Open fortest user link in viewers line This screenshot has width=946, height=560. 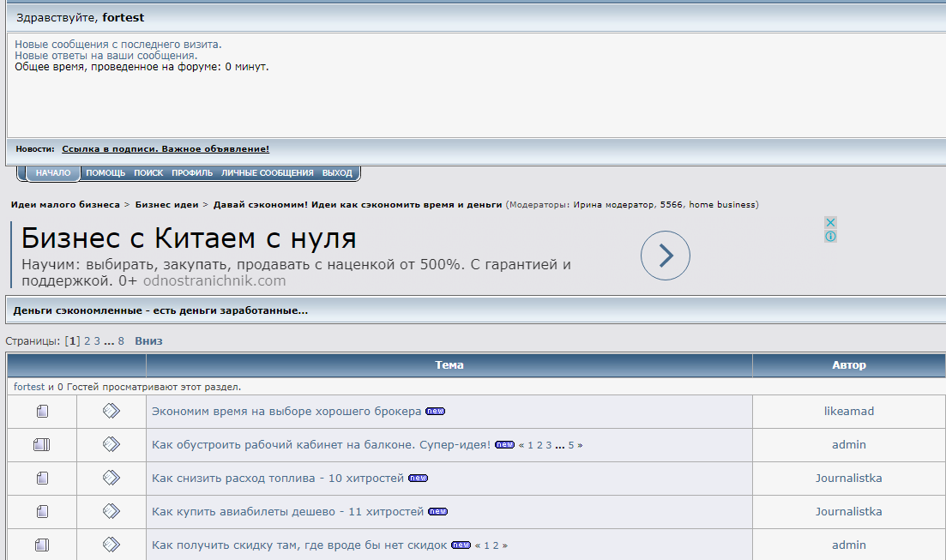click(29, 387)
